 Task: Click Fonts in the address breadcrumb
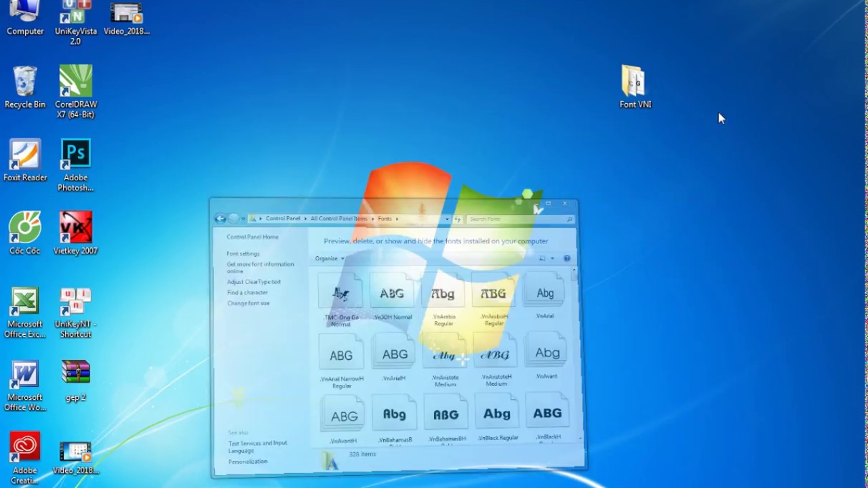pos(384,219)
